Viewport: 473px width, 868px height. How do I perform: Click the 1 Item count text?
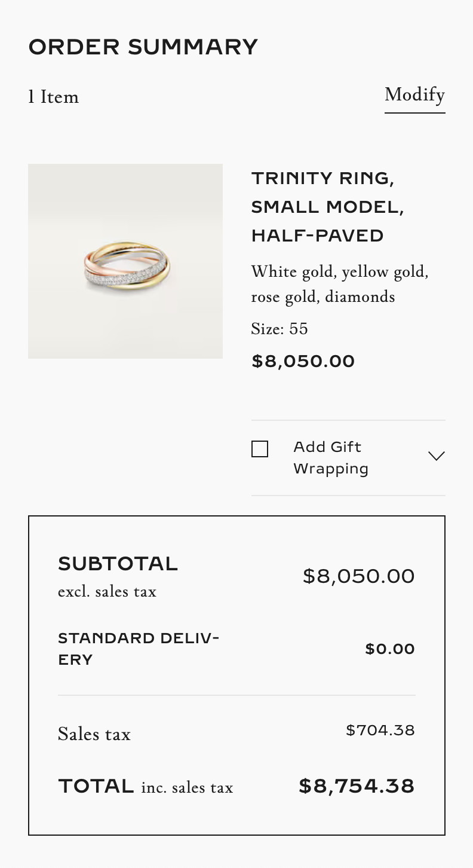tap(54, 97)
